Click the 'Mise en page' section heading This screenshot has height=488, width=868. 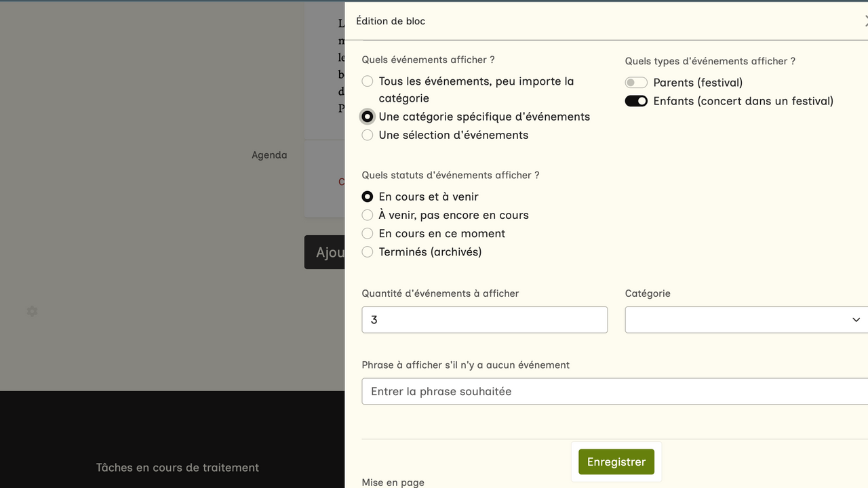point(393,483)
